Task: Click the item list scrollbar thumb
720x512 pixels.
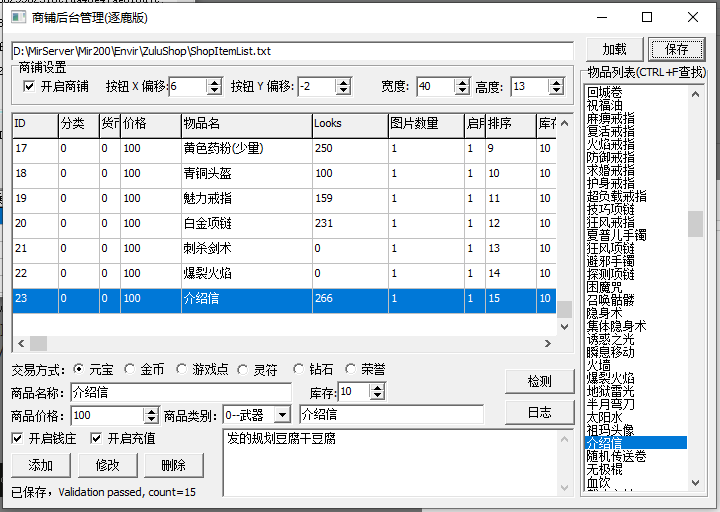Action: [x=695, y=224]
